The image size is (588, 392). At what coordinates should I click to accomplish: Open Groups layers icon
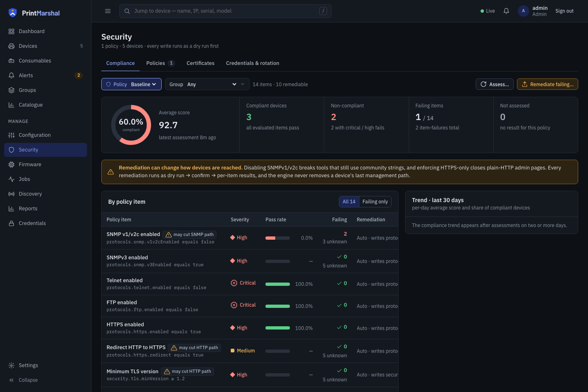click(x=11, y=90)
